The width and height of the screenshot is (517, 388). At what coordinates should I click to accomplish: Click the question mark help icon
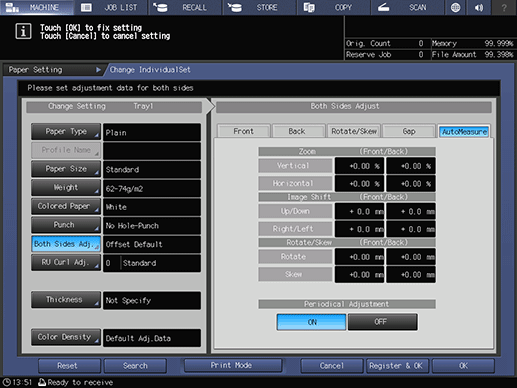coord(504,7)
